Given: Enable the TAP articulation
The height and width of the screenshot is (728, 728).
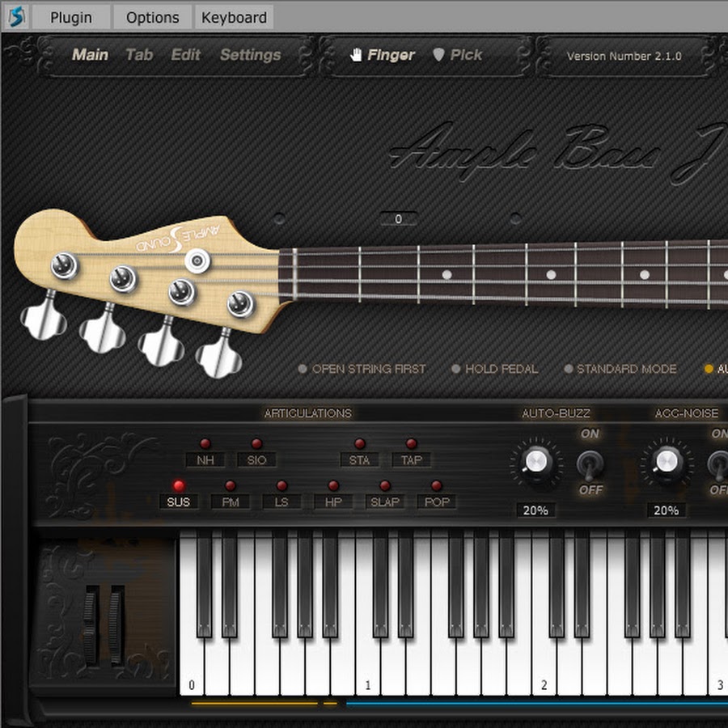Looking at the screenshot, I should [412, 460].
